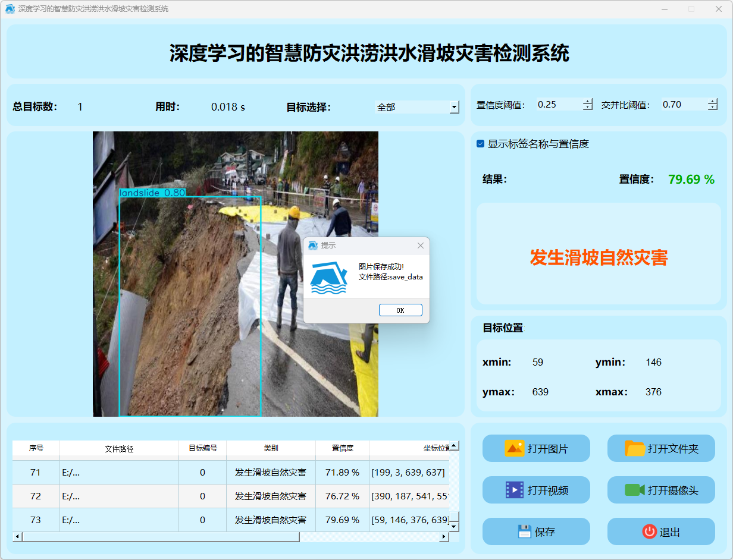
Task: Increase the 置信度阈值 value with up arrow
Action: [x=588, y=101]
